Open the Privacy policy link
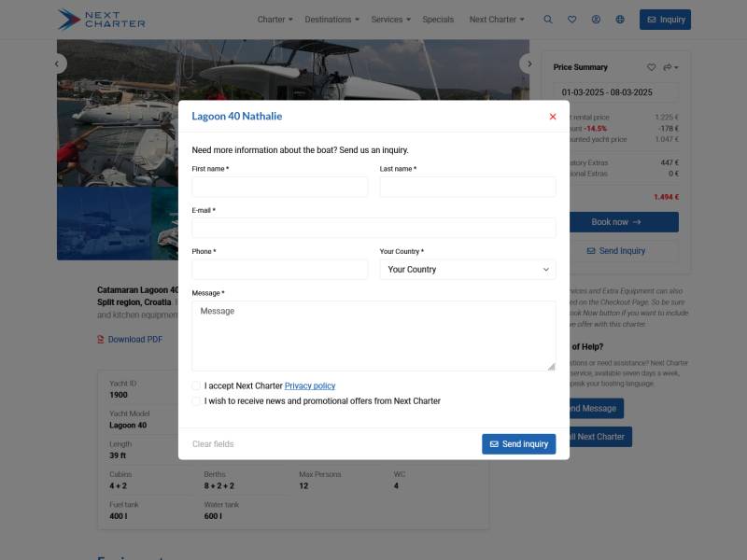Viewport: 747px width, 560px height. coord(310,385)
